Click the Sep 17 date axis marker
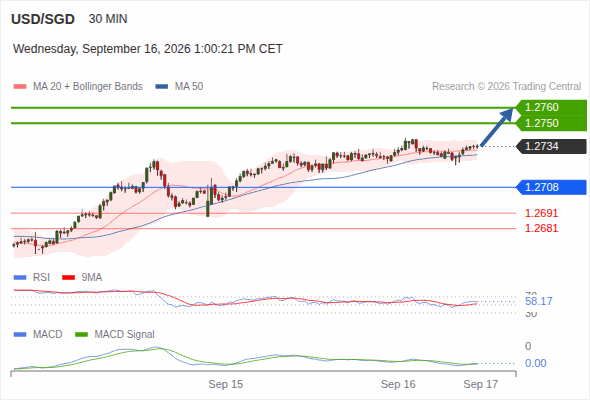Screen dimensions: 590x400 point(481,384)
